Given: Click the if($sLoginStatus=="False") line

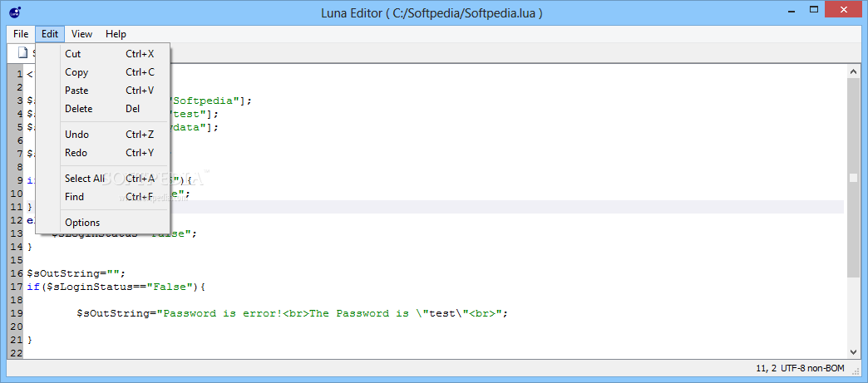Looking at the screenshot, I should click(116, 287).
